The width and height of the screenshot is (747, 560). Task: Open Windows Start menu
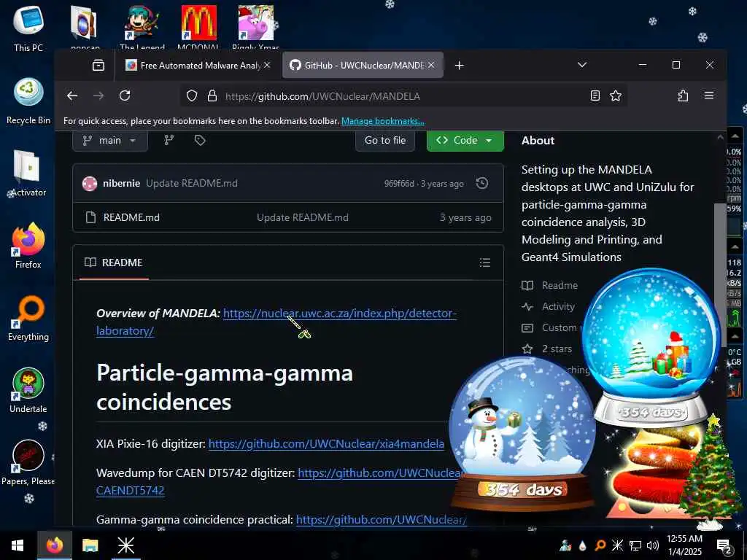coord(18,545)
